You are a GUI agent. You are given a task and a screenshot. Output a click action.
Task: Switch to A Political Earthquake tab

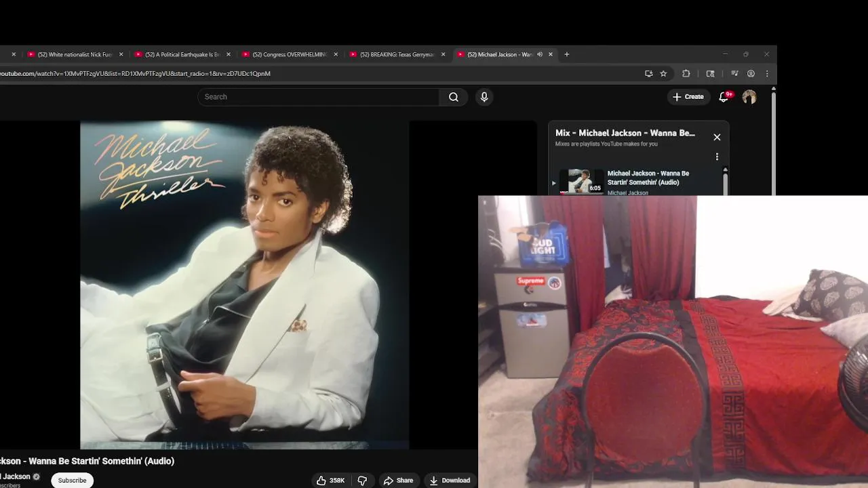[182, 54]
